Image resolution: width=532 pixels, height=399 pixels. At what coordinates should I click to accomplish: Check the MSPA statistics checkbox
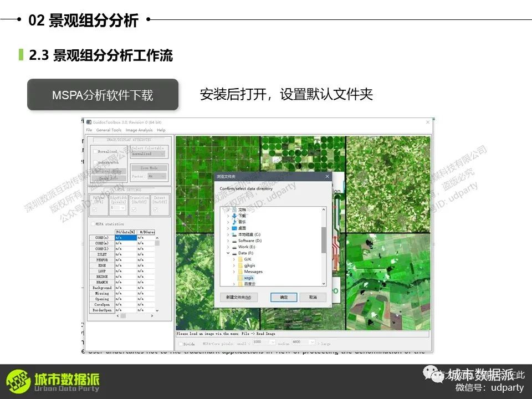tap(93, 224)
